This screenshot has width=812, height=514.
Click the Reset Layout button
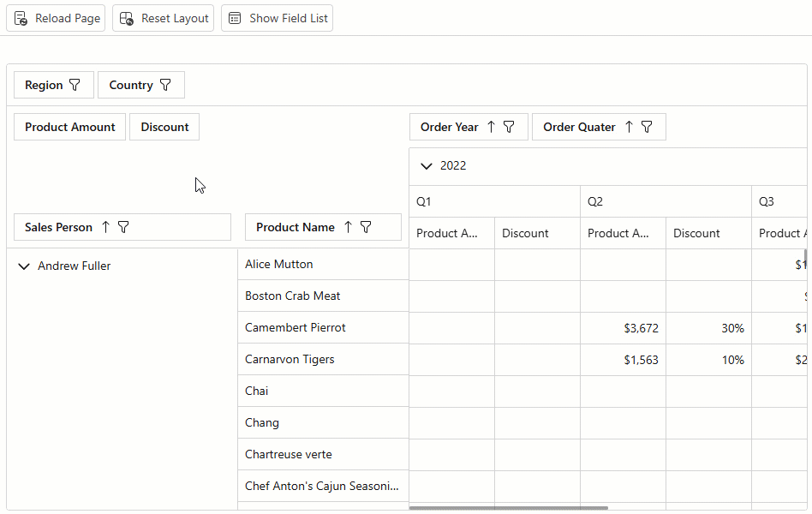164,18
